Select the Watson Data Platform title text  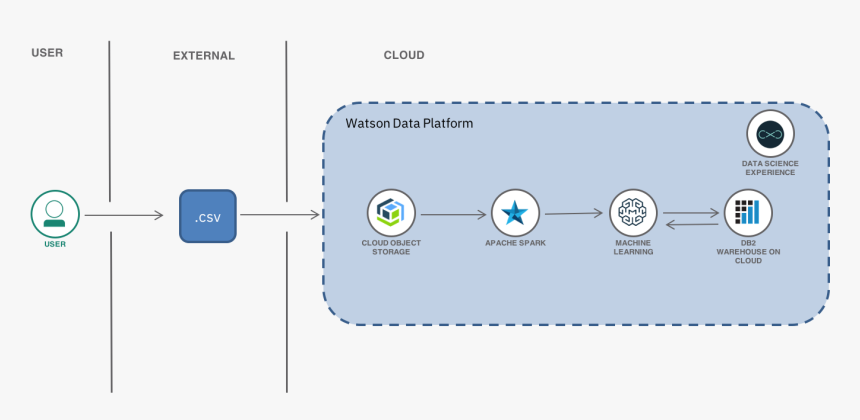(409, 123)
